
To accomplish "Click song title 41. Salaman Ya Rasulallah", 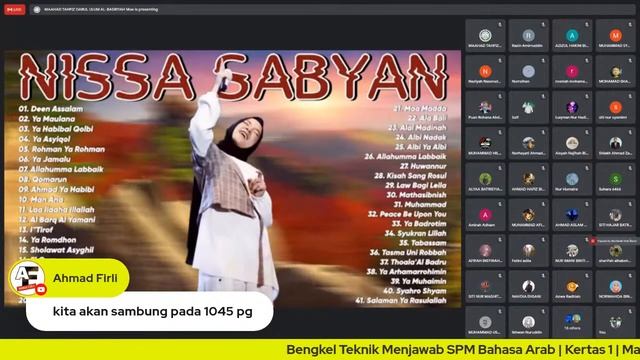I will click(x=401, y=300).
